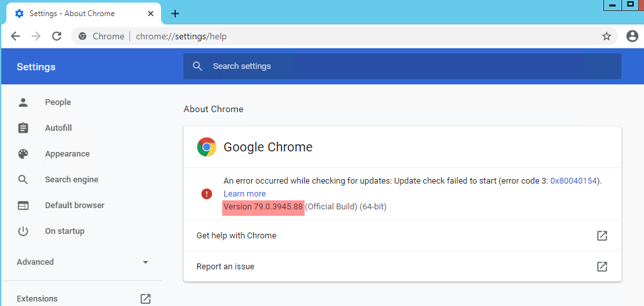Click the Autofill clipboard icon
This screenshot has height=306, width=644.
pos(23,128)
